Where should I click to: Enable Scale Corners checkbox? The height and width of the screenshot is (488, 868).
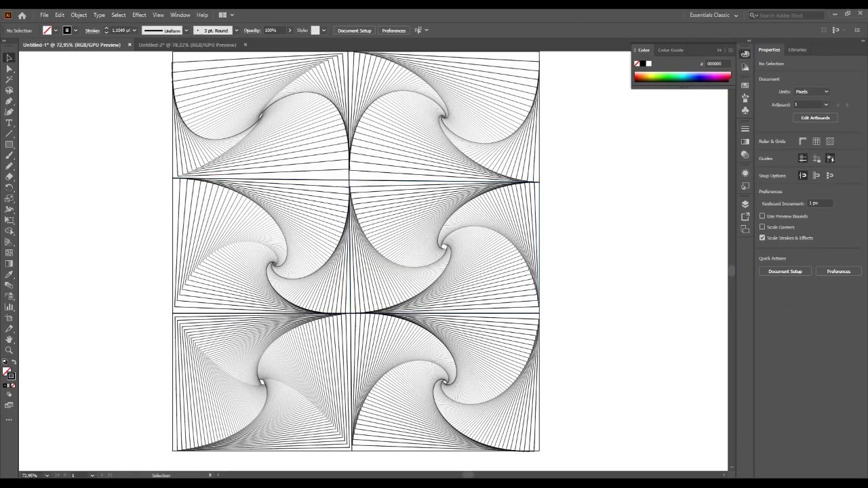762,227
